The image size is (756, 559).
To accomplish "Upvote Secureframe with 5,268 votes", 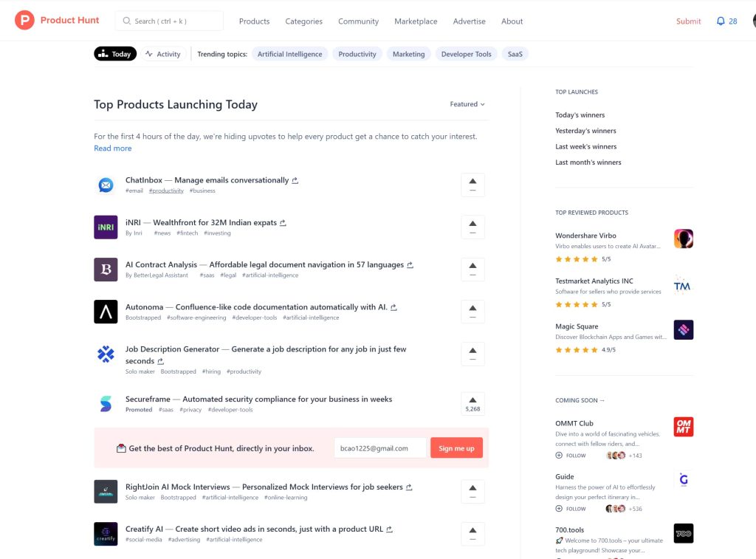I will [472, 404].
